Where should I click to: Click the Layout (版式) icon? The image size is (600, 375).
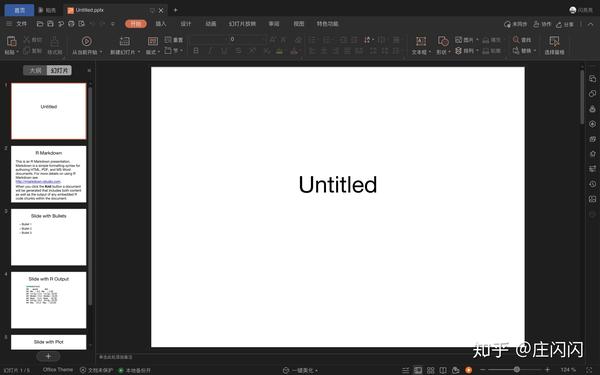pyautogui.click(x=152, y=41)
